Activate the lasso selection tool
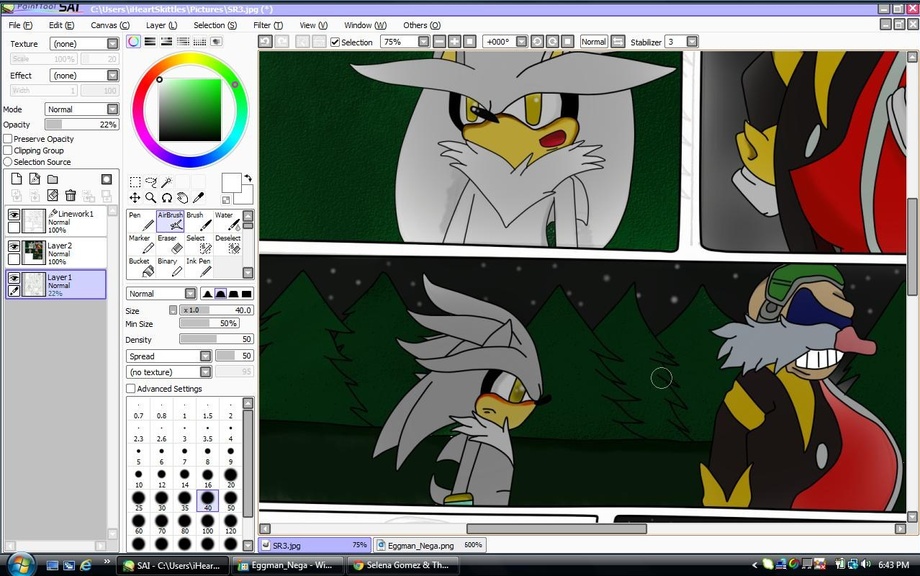The image size is (920, 576). tap(151, 182)
